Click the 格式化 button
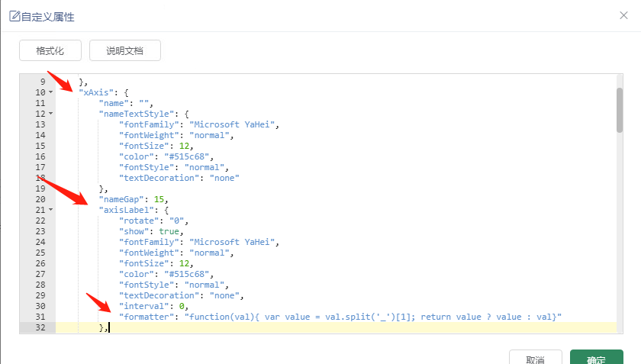 click(x=50, y=50)
